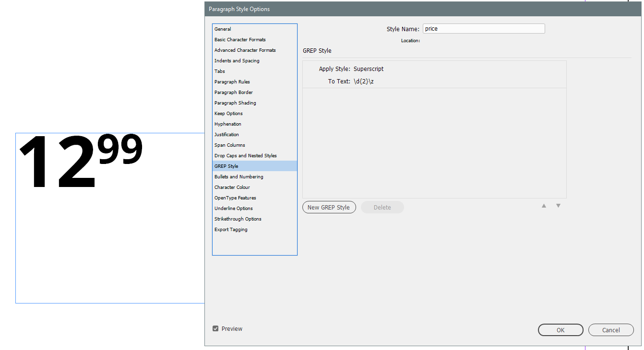
Task: Move GREP style down with arrow
Action: (x=558, y=206)
